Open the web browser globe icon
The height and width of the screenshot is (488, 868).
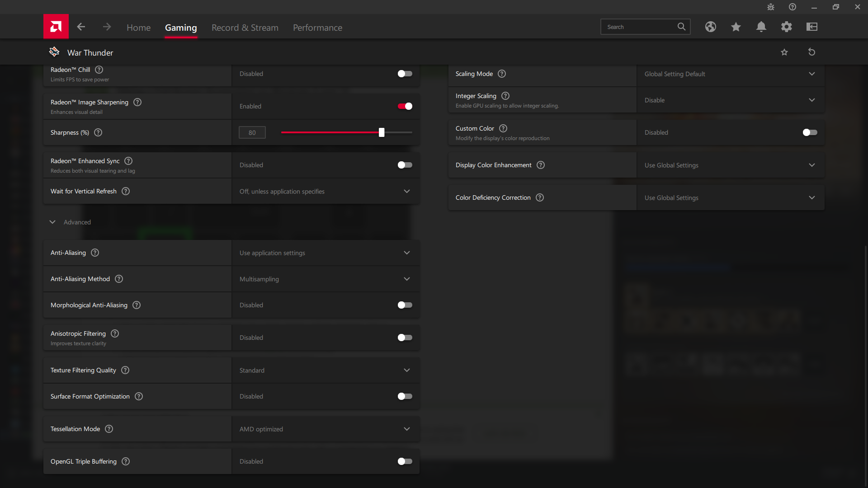pos(711,27)
